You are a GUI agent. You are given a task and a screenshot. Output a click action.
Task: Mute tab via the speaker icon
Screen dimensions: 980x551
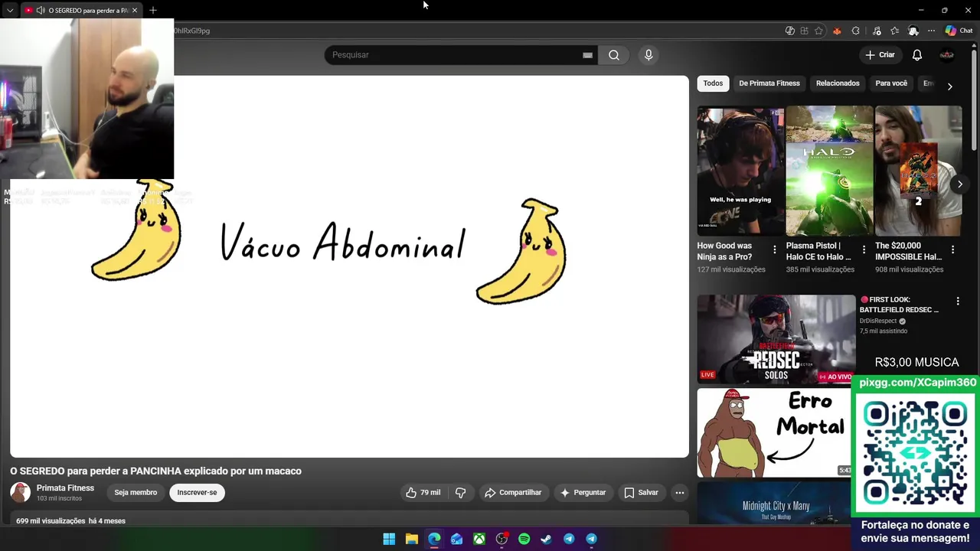[41, 11]
